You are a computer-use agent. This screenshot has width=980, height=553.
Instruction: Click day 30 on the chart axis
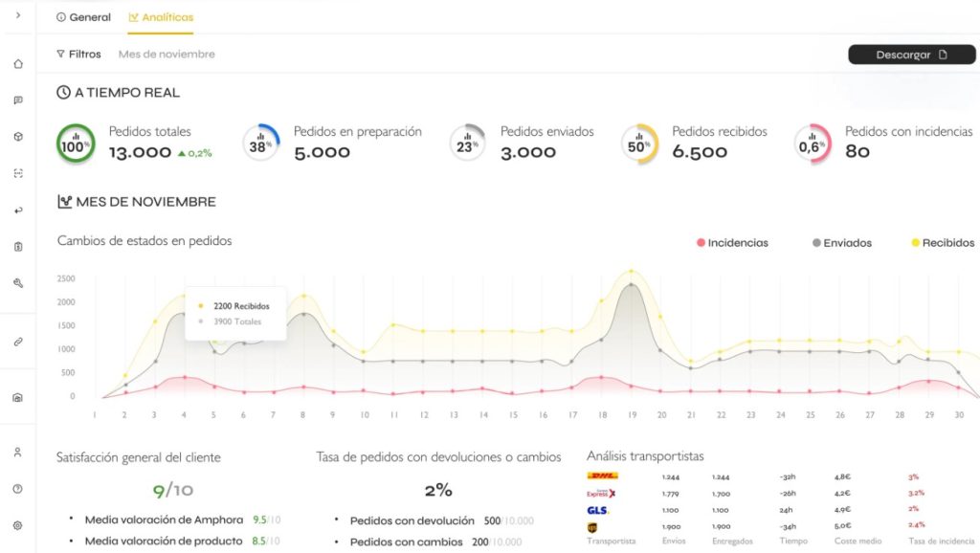point(959,415)
